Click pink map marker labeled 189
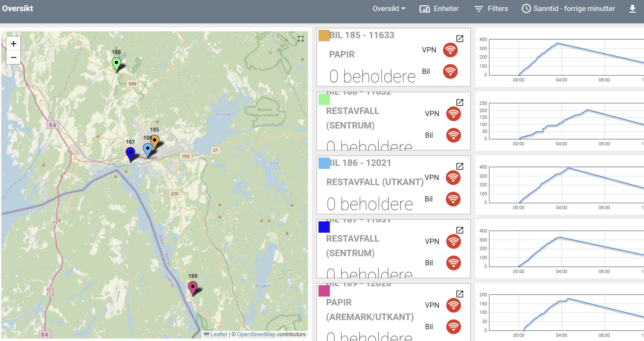Screen dimensions: 644x341 point(193,288)
